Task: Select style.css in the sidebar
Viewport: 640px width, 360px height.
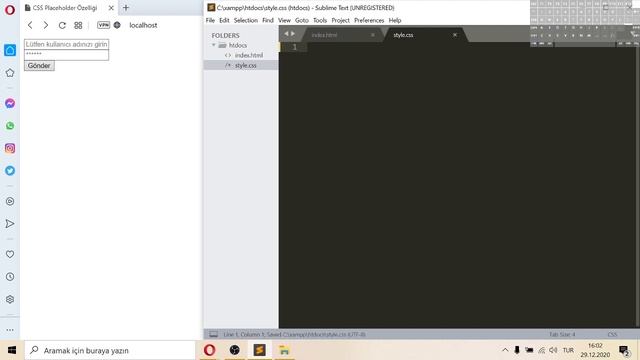Action: tap(245, 65)
